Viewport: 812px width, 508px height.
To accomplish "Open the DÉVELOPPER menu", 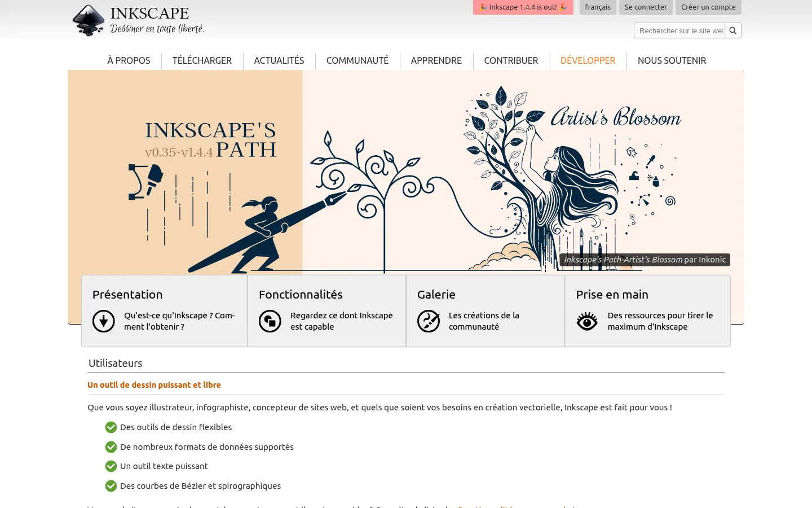I will [588, 60].
